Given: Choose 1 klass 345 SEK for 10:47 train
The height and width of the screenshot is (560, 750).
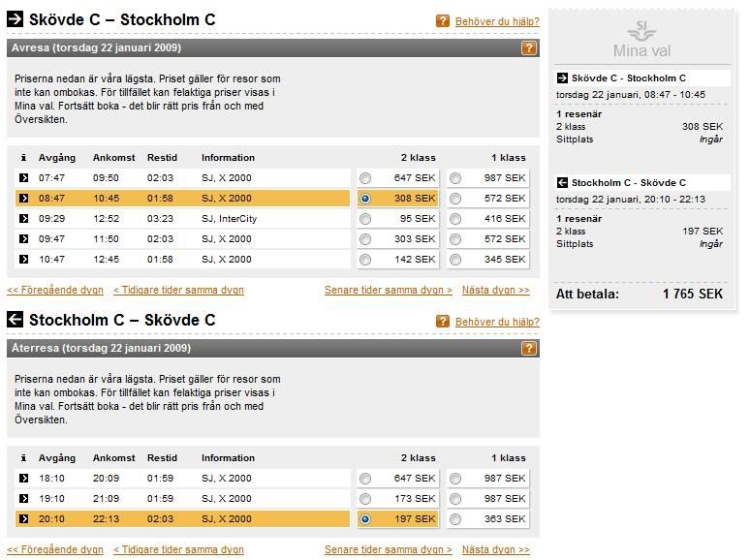Looking at the screenshot, I should tap(455, 260).
